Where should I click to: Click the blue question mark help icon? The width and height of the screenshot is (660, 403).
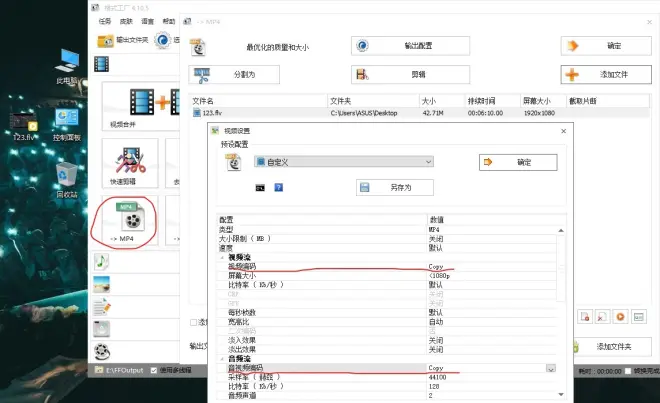[279, 187]
